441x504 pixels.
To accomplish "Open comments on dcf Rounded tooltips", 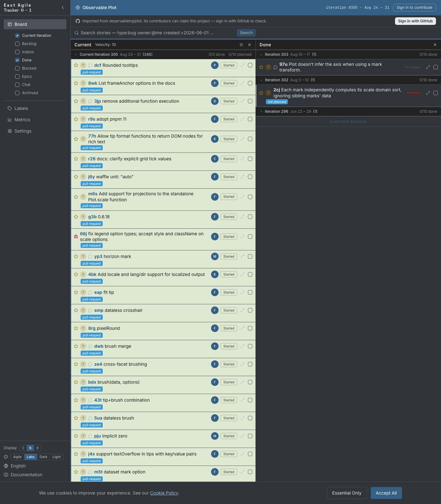I will (x=90, y=65).
